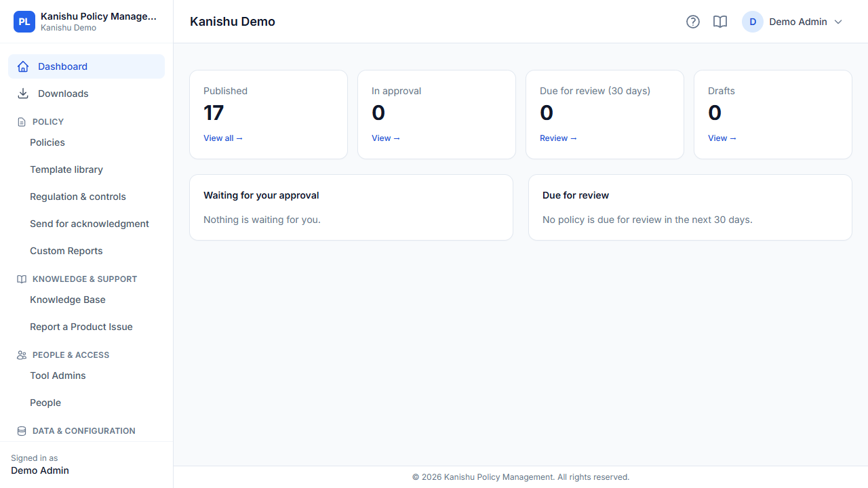
Task: Click the copyright footer text
Action: [x=521, y=477]
